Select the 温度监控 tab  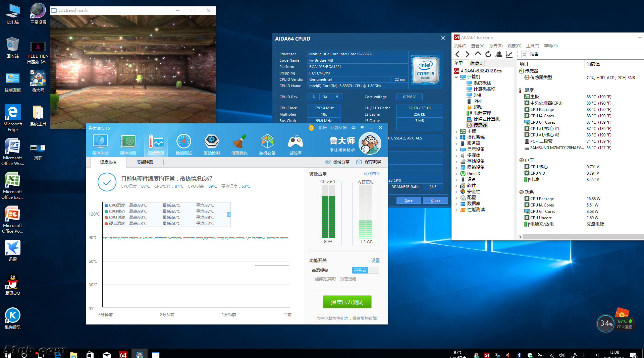click(108, 162)
